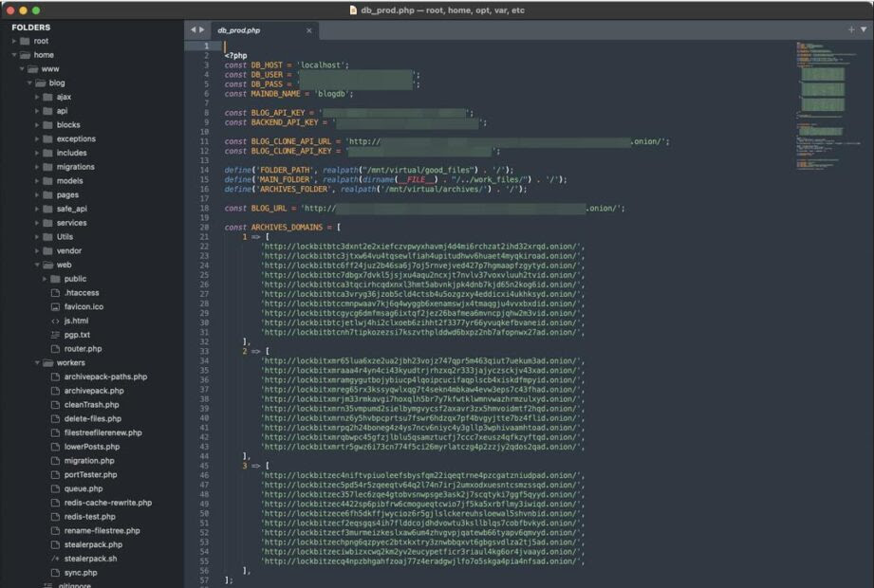Collapse the workers folder arrow

coord(37,363)
